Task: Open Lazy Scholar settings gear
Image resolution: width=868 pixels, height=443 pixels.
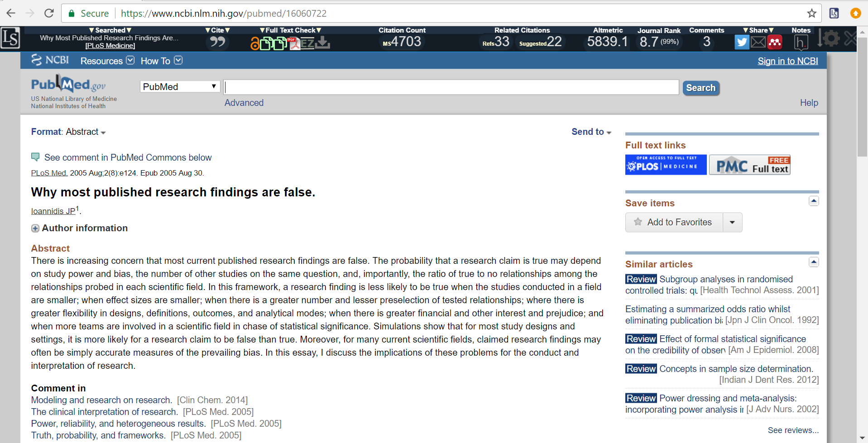Action: (831, 38)
